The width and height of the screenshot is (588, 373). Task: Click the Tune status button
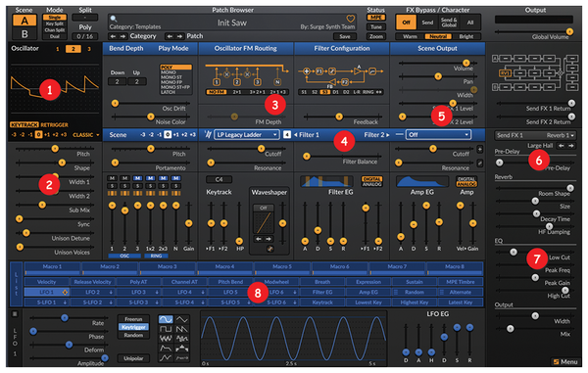pos(375,27)
